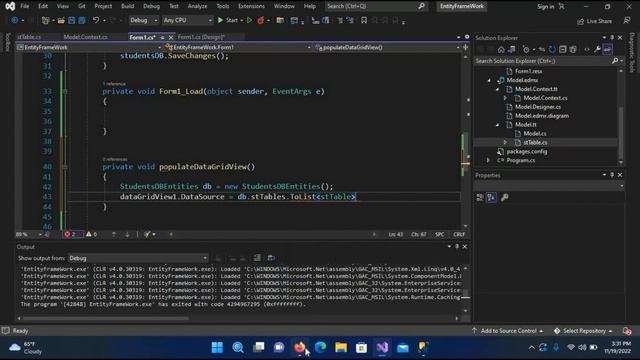Toggle Alphabetical sort in Properties panel
640x360 pixels.
[x=491, y=198]
